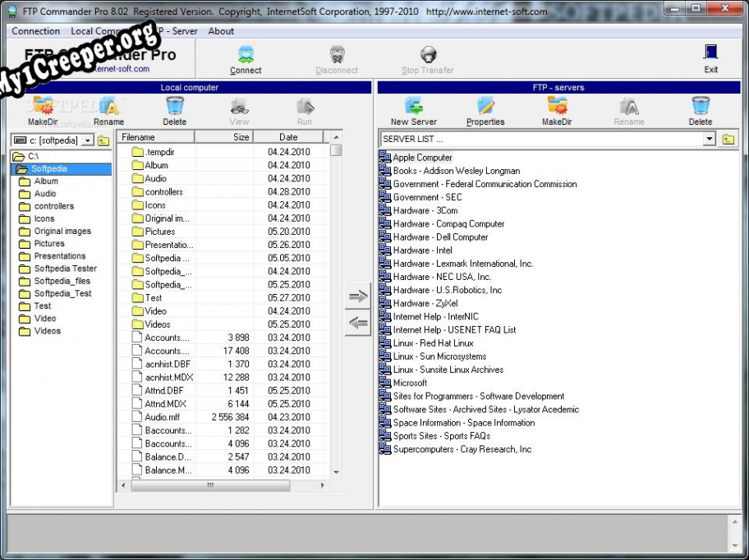749x560 pixels.
Task: Click the file list vertical scrollbar thumb
Action: click(x=336, y=150)
